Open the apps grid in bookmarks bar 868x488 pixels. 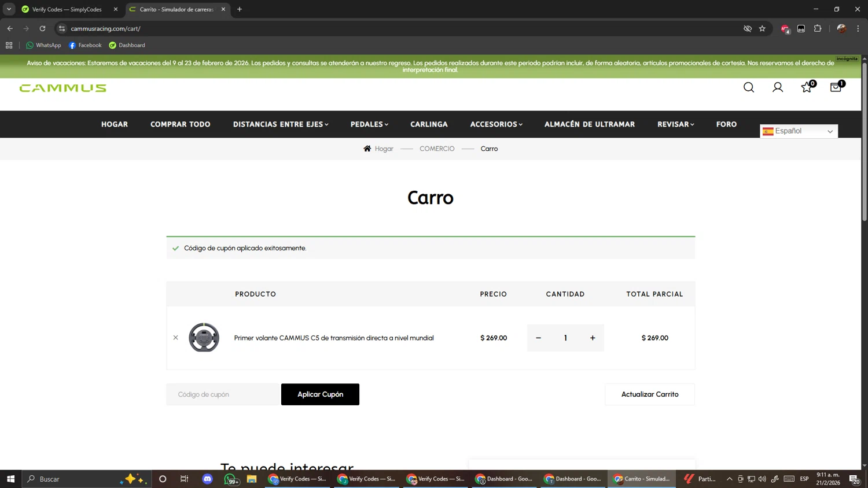pos(9,45)
